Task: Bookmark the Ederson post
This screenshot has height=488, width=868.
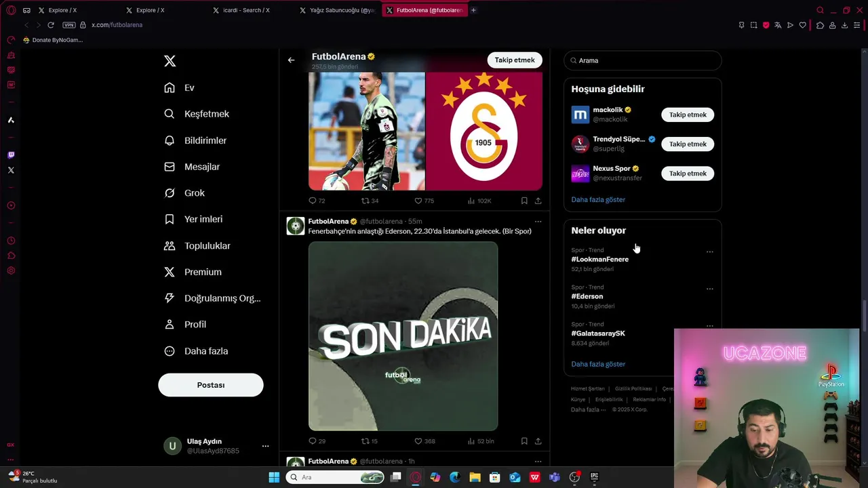Action: point(524,441)
